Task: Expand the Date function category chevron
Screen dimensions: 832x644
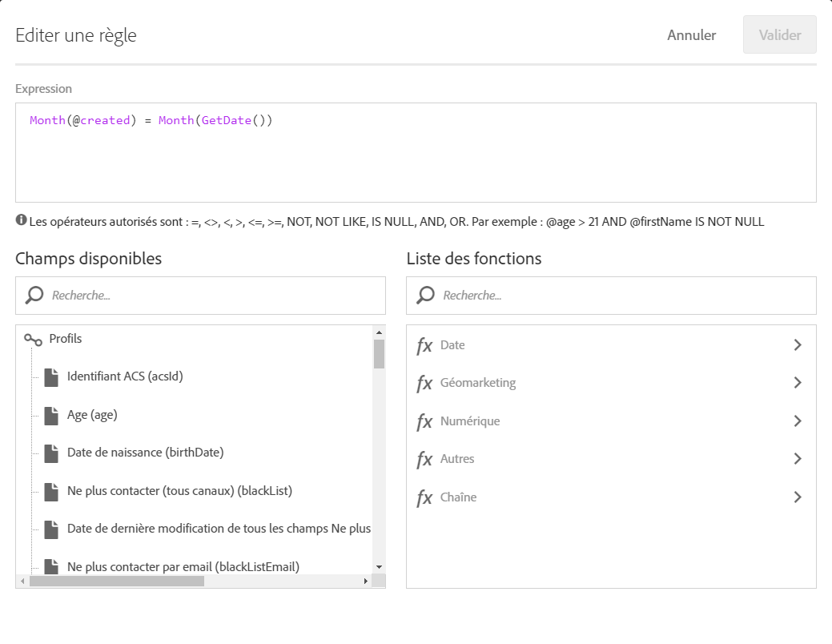Action: point(797,345)
